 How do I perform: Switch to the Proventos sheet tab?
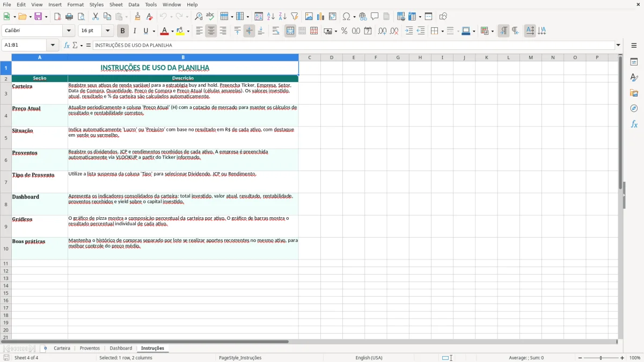[x=90, y=348]
